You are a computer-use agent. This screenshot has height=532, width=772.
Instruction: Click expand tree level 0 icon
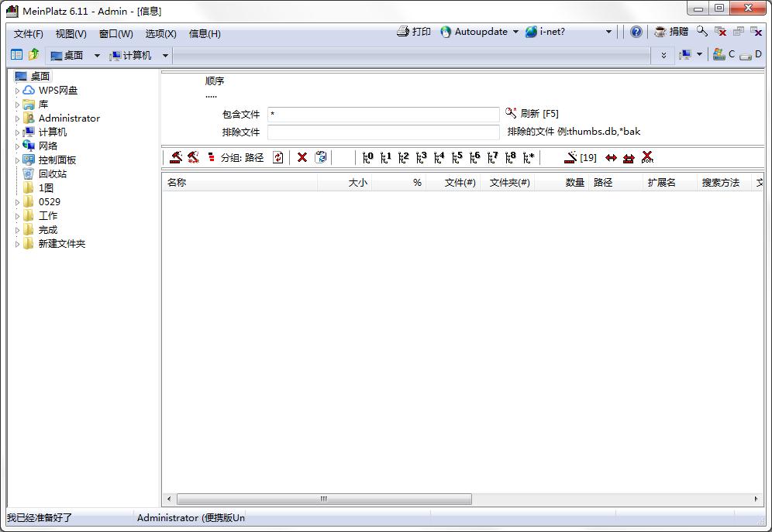tap(368, 157)
